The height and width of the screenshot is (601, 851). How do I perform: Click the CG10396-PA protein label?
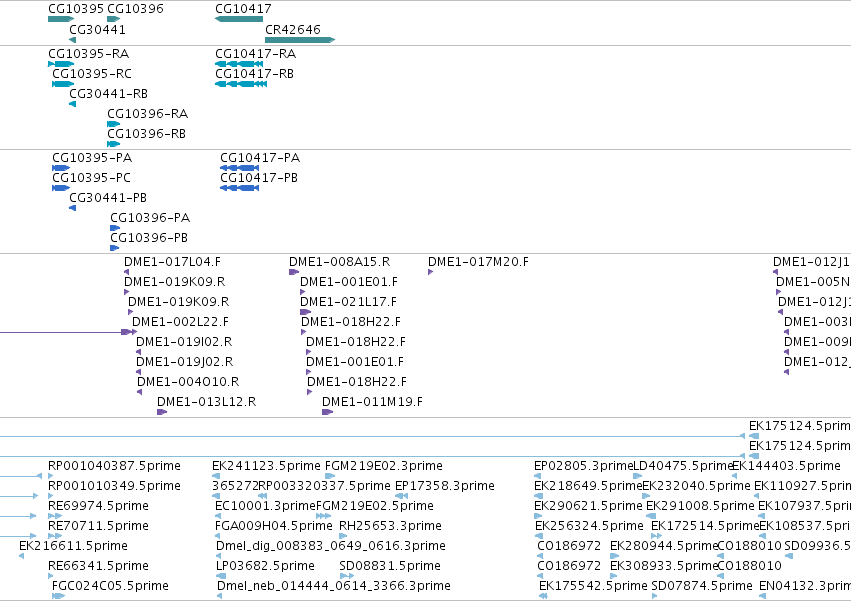(150, 218)
